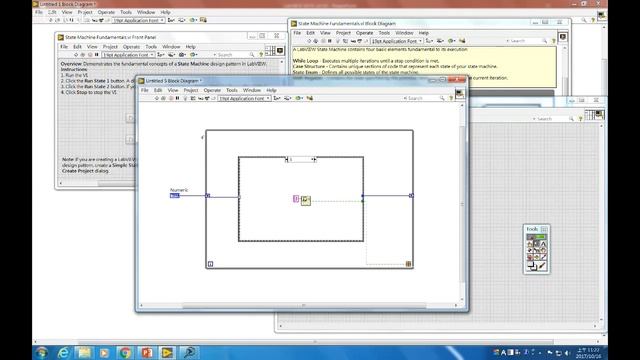Open Window menu in Untitled 5 Block Diagram
Viewport: 640px width, 360px height.
click(252, 90)
